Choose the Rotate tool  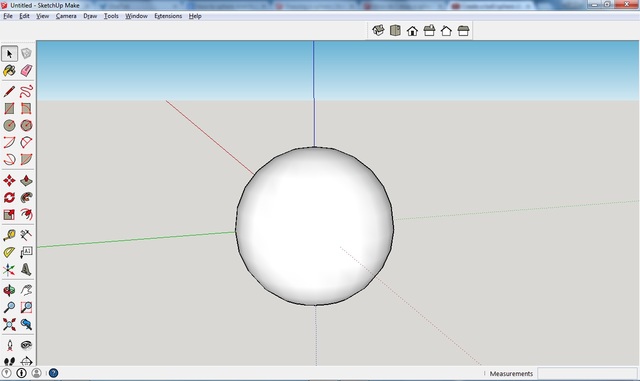pos(9,197)
